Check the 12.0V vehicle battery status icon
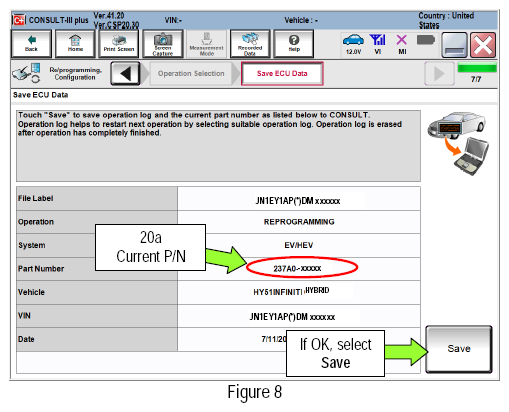Image resolution: width=509 pixels, height=412 pixels. (353, 44)
